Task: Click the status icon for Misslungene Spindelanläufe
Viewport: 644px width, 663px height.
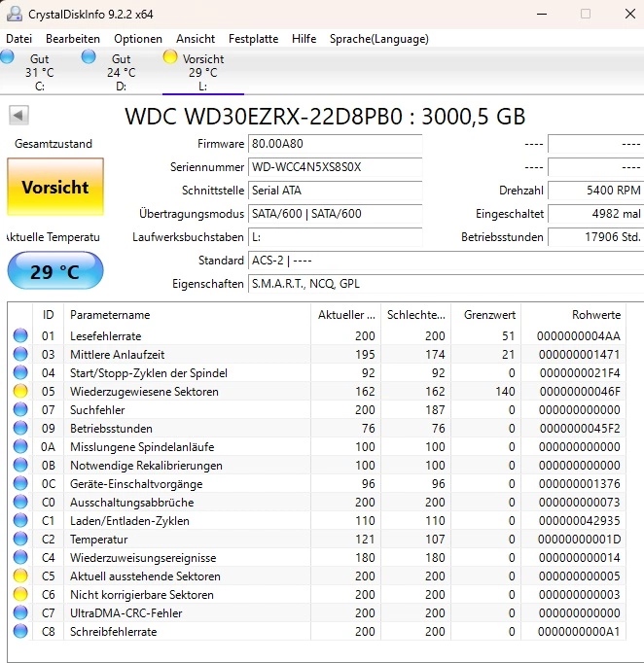Action: (20, 446)
